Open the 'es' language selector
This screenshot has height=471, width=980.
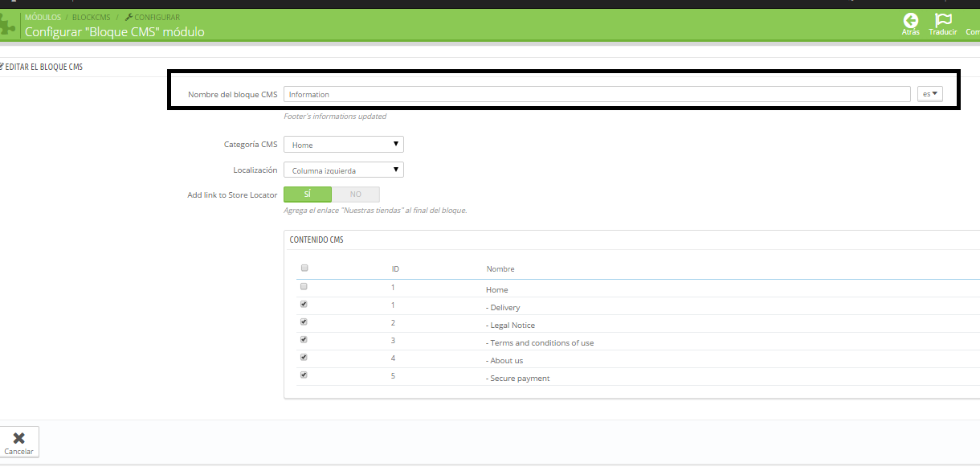point(929,94)
